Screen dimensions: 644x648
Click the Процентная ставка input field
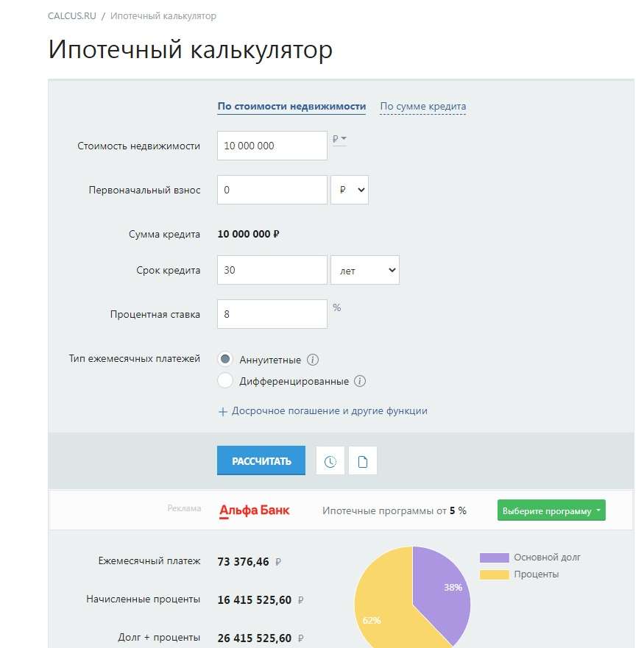(x=272, y=314)
